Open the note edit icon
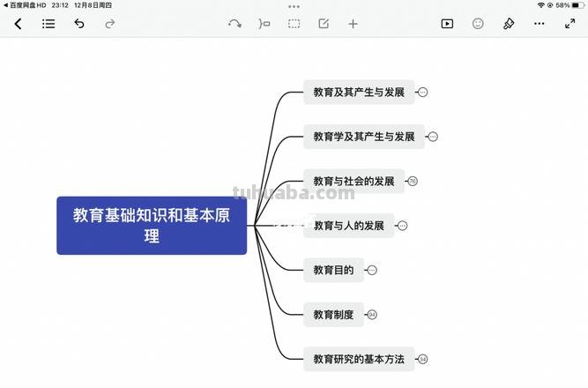Screen dimensions: 588x388 click(x=324, y=24)
